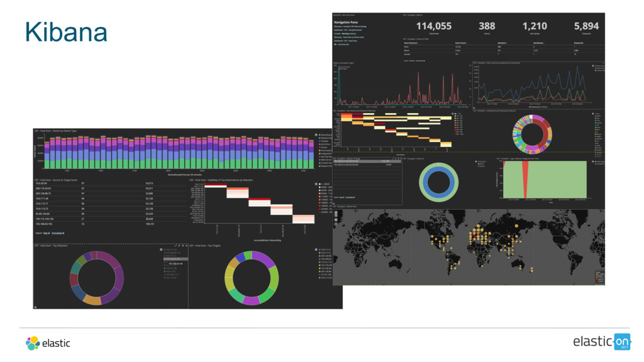Click the remove icon on Top Attackers panel
This screenshot has width=644, height=362.
[186, 246]
